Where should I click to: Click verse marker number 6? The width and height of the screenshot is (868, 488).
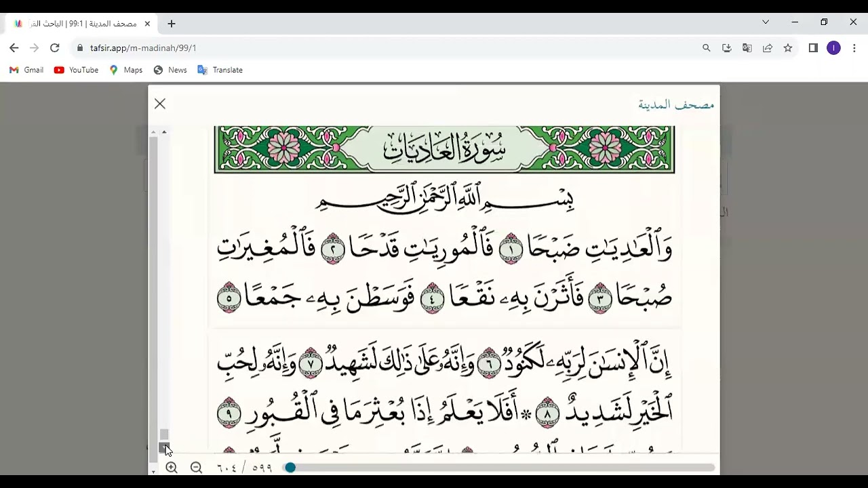point(489,364)
